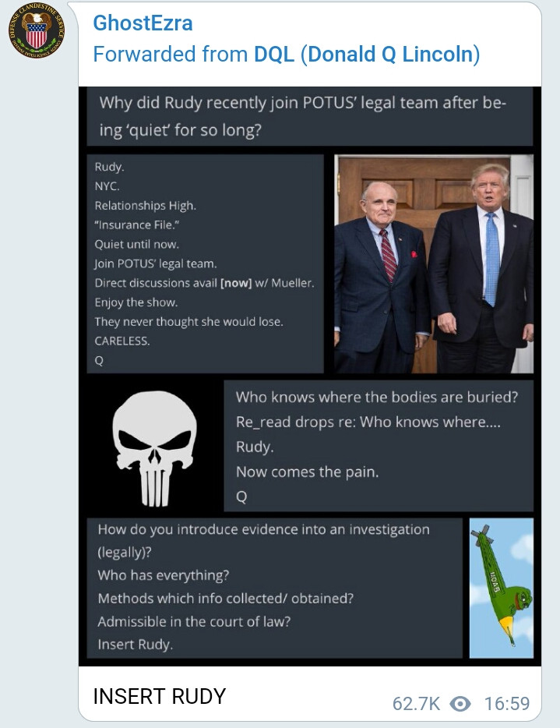The width and height of the screenshot is (560, 728).
Task: Click the "Forwarded from" label
Action: (x=171, y=55)
